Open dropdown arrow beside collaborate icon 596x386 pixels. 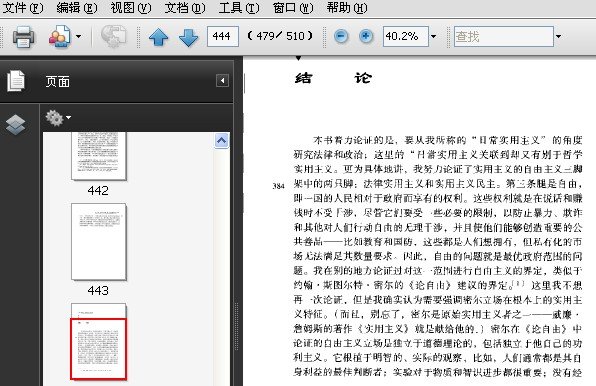point(78,36)
